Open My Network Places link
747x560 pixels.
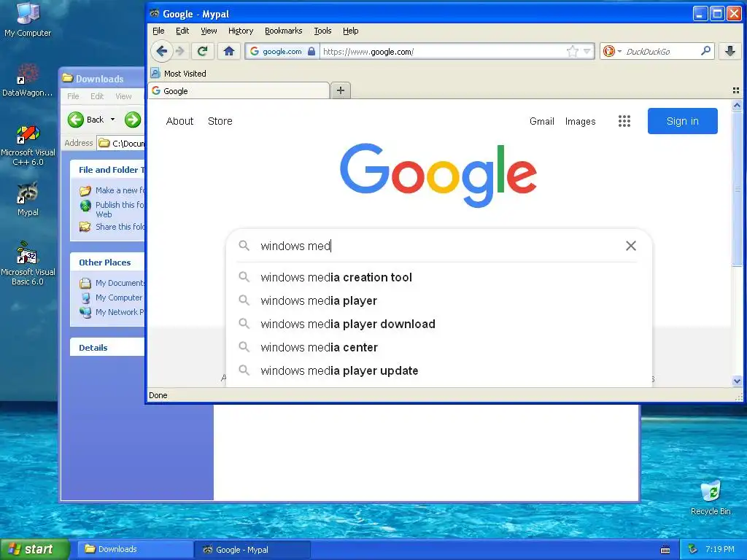pyautogui.click(x=112, y=312)
